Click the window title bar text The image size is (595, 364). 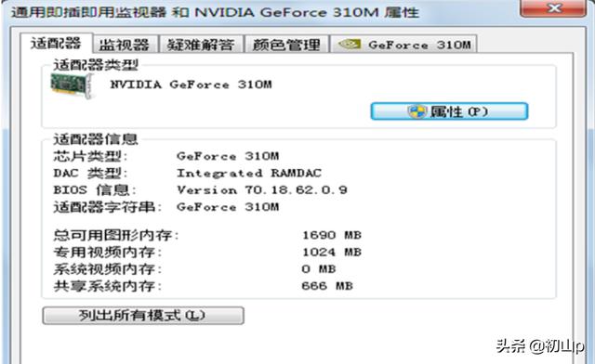215,12
